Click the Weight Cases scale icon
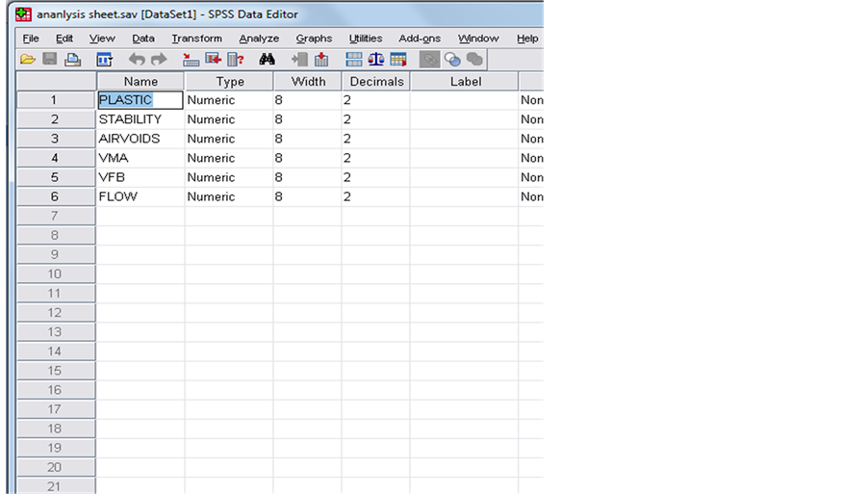The width and height of the screenshot is (868, 494). pyautogui.click(x=375, y=60)
